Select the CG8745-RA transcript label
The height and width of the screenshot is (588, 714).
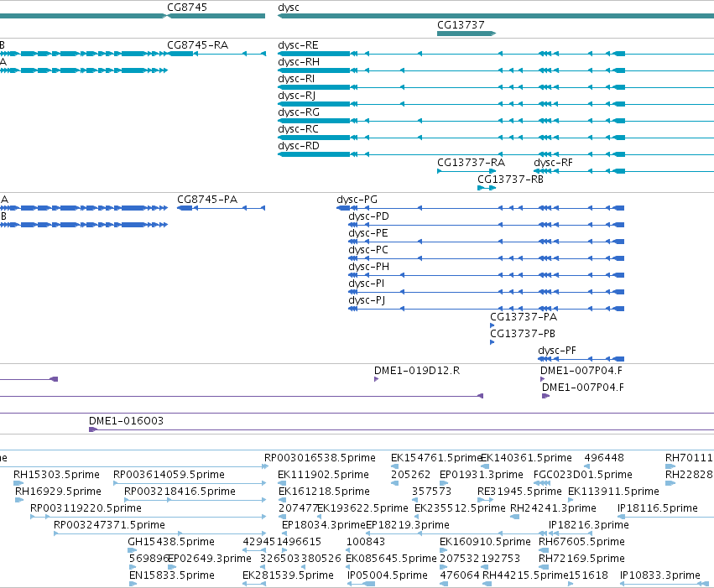(198, 45)
